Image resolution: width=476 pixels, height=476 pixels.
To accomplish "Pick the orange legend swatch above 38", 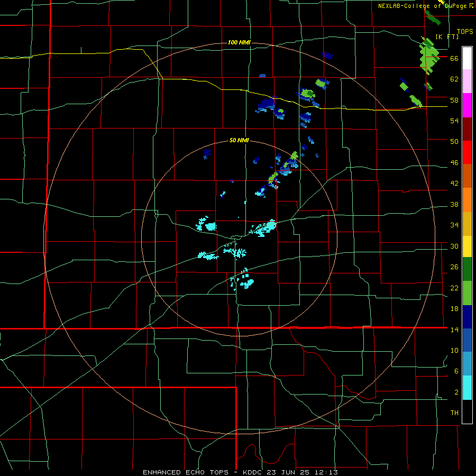I will (467, 200).
